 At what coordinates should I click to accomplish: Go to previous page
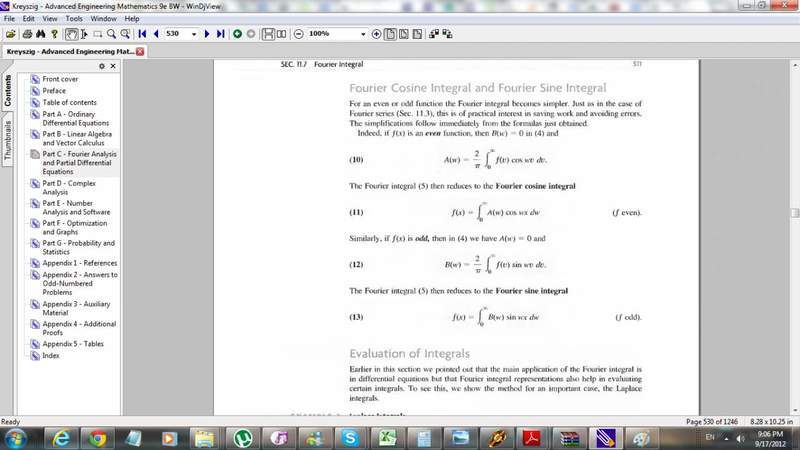point(156,34)
